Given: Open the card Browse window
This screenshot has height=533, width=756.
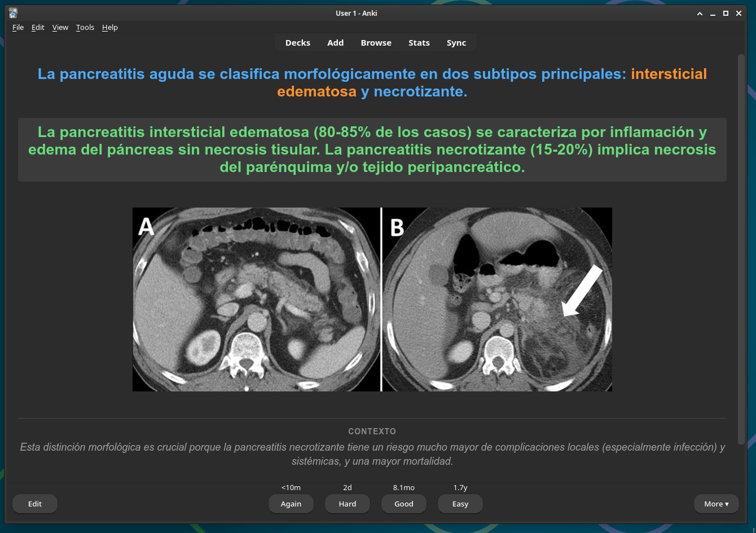Looking at the screenshot, I should click(x=376, y=43).
